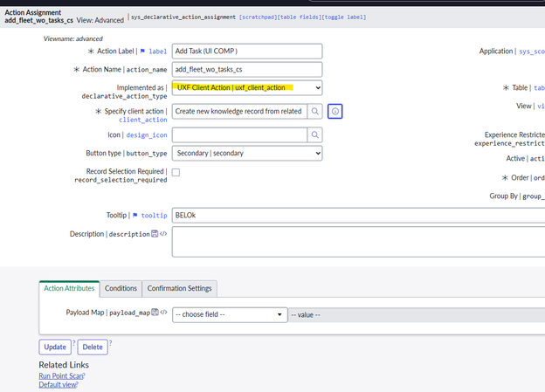The width and height of the screenshot is (545, 392).
Task: Click the save icon beside Payload Map
Action: click(155, 312)
